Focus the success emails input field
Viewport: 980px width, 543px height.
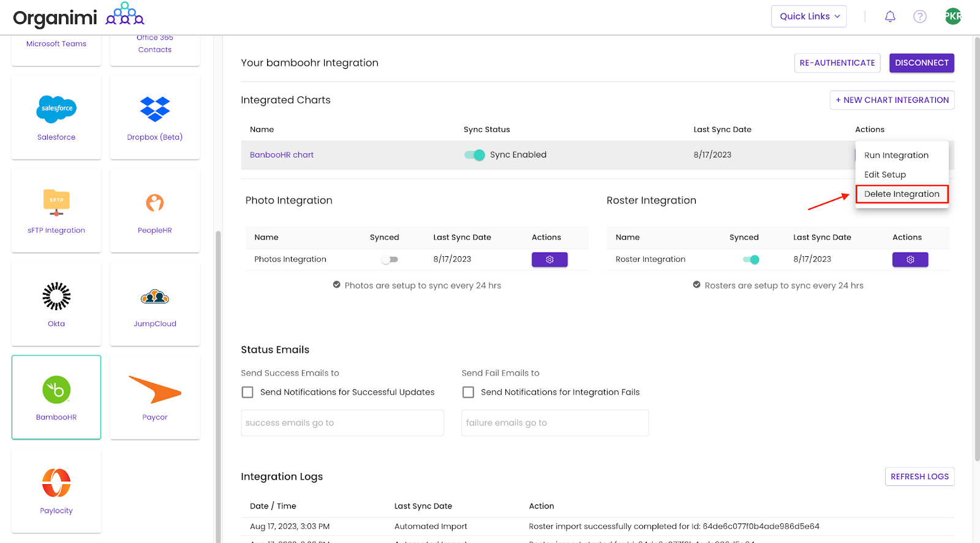(x=342, y=423)
